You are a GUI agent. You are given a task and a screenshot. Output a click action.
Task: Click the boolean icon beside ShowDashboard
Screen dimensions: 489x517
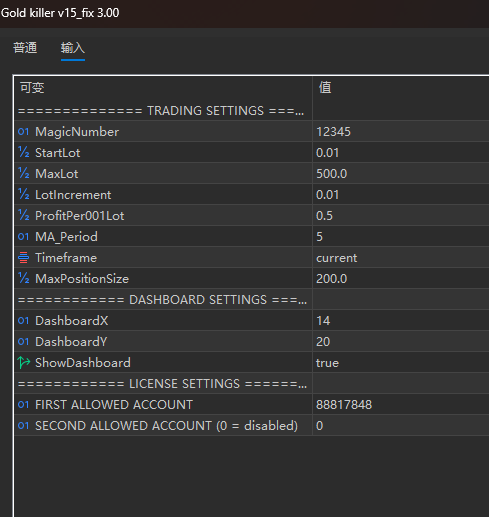pos(24,363)
